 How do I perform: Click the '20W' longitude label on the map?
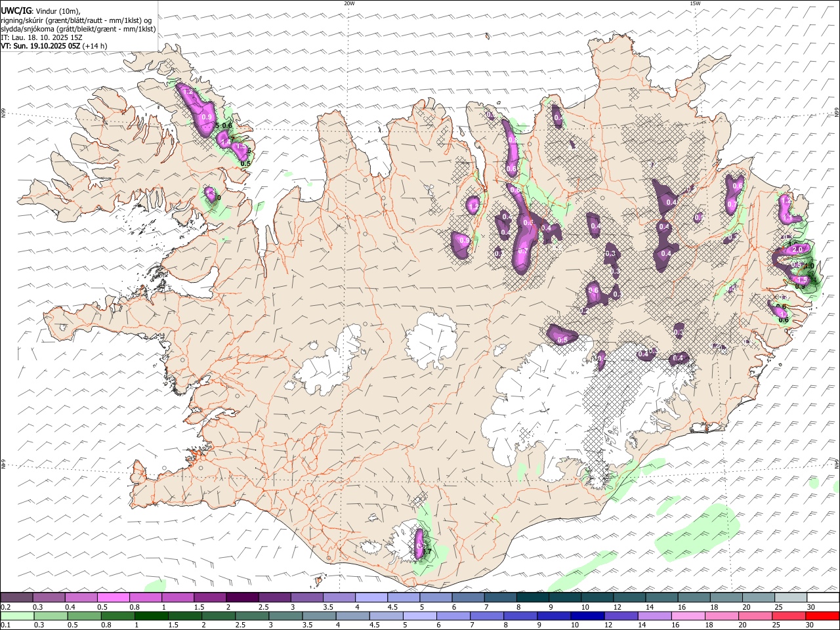[349, 3]
